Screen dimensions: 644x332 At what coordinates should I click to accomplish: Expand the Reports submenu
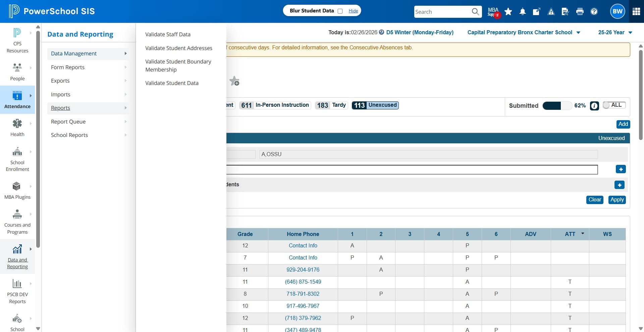tap(88, 108)
